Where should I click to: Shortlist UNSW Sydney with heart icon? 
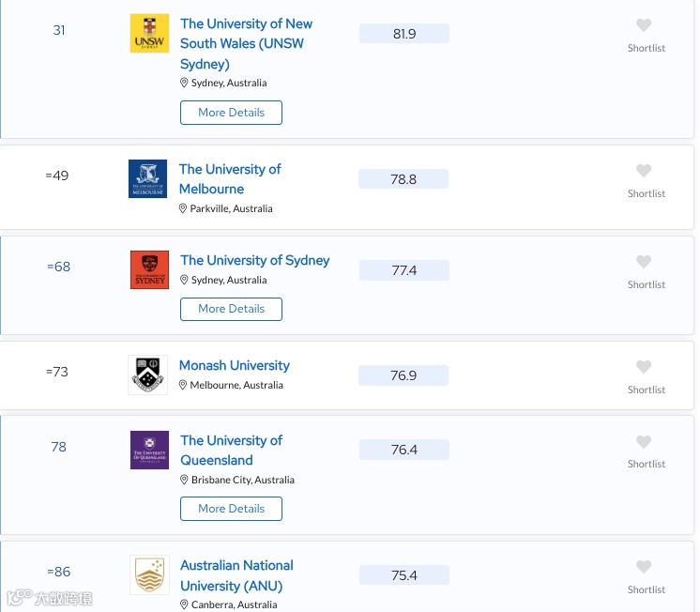tap(644, 26)
